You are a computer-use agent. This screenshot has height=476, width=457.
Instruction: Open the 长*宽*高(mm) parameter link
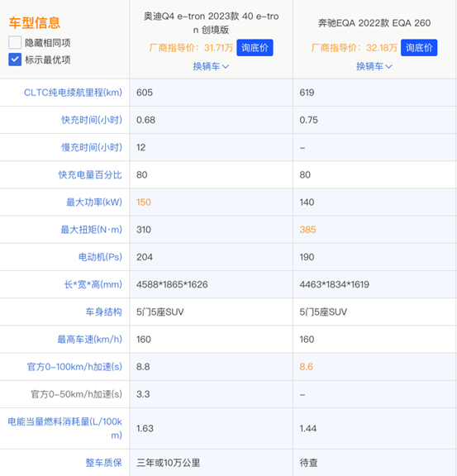click(93, 284)
